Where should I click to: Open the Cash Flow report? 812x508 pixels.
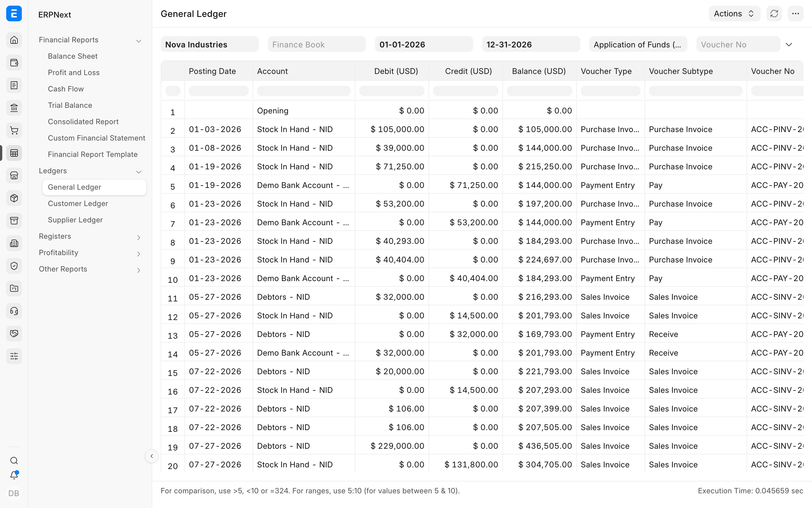pyautogui.click(x=66, y=89)
